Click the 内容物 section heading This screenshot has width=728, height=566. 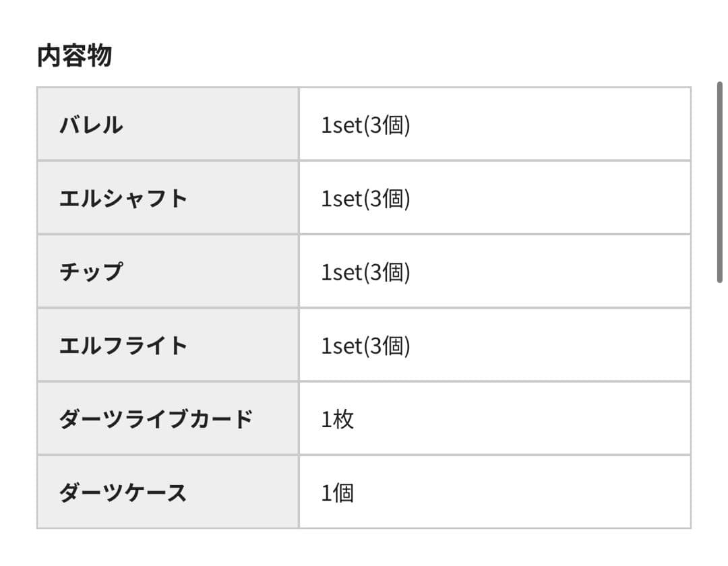click(74, 56)
